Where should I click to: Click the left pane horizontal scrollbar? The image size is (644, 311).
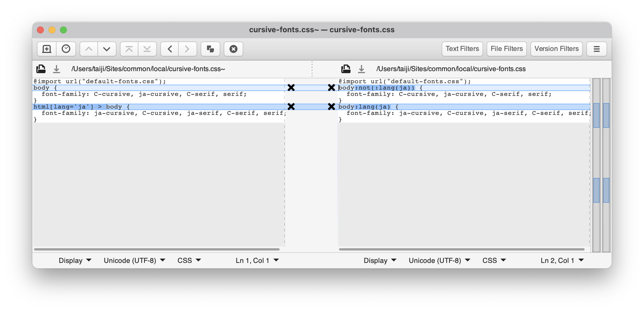coord(157,249)
